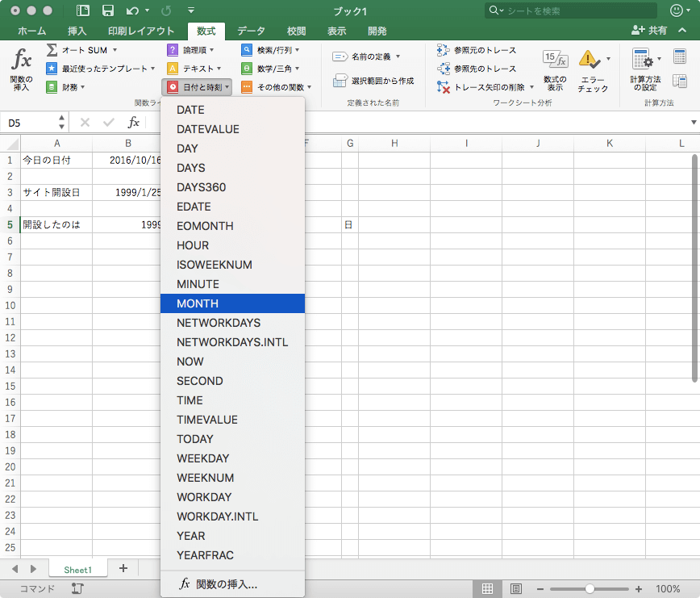Open the Financial (財務) functions icon
The height and width of the screenshot is (598, 700).
pos(52,87)
